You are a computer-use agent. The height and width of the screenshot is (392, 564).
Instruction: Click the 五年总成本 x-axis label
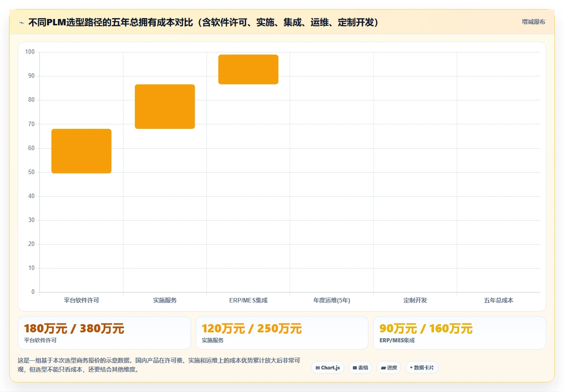coord(498,300)
